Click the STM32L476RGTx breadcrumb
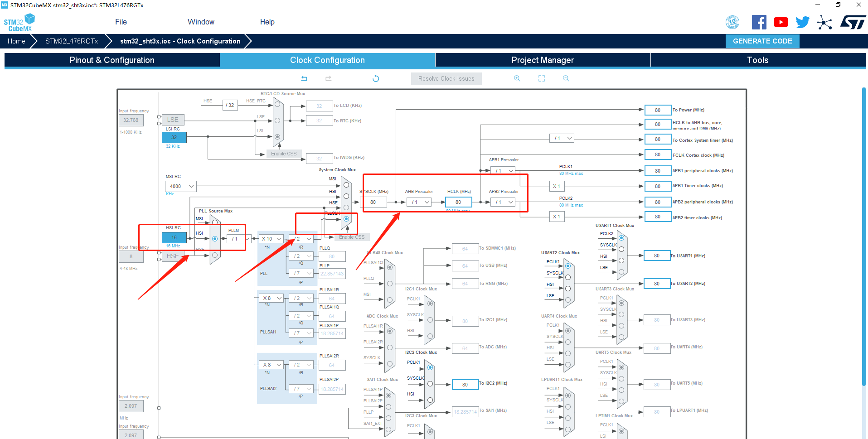The width and height of the screenshot is (868, 439). coord(72,41)
